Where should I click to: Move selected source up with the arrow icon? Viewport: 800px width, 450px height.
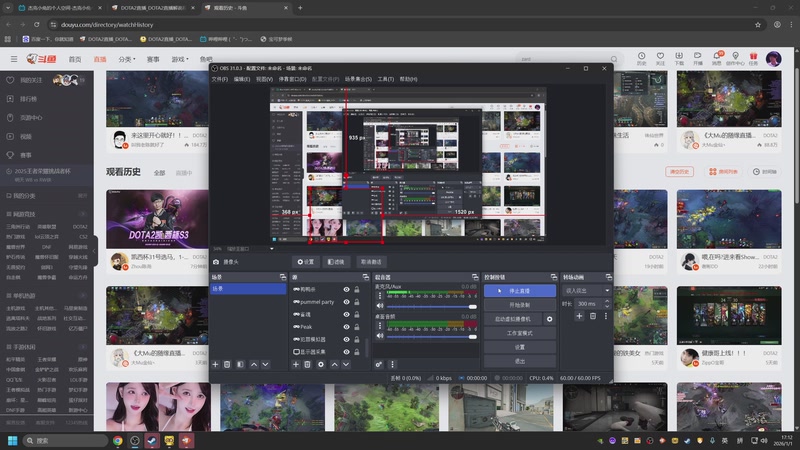[334, 365]
